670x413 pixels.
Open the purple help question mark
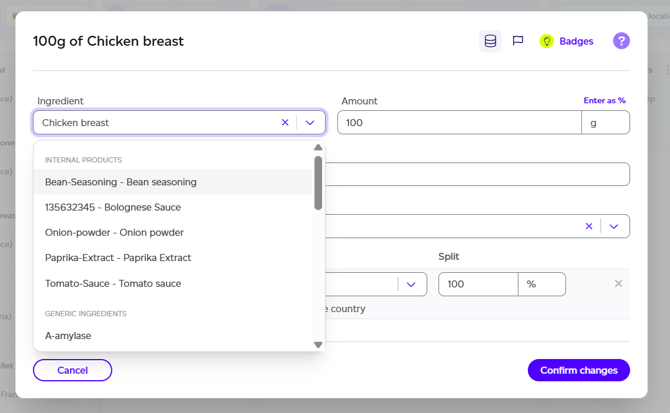(x=621, y=41)
